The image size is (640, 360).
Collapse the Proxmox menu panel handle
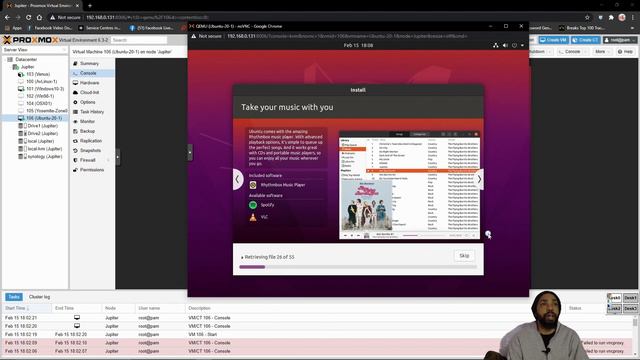tap(118, 157)
